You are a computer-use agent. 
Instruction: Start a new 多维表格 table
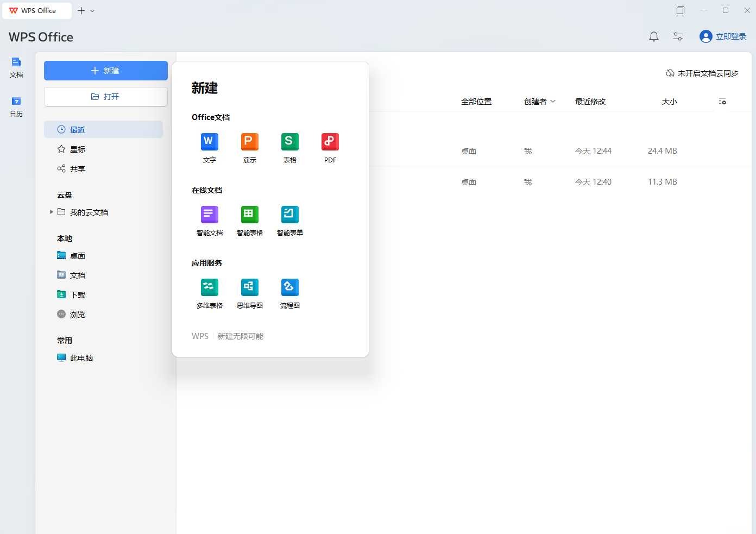point(210,293)
